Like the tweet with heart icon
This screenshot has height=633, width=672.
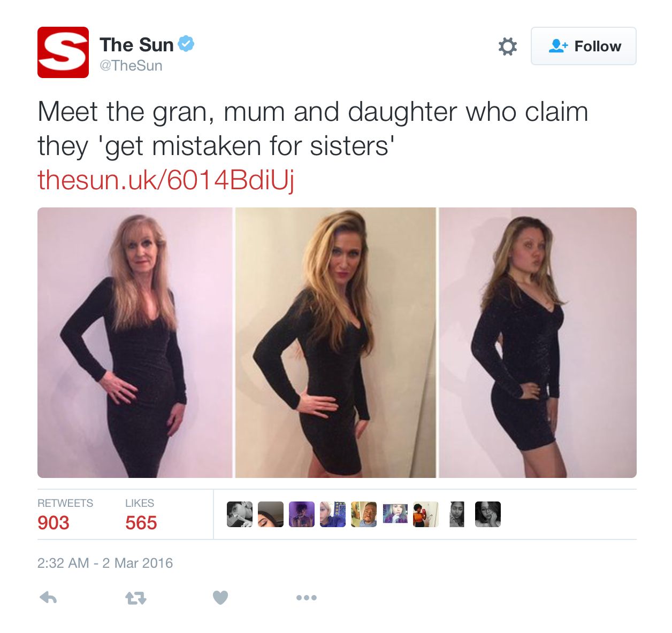tap(220, 597)
